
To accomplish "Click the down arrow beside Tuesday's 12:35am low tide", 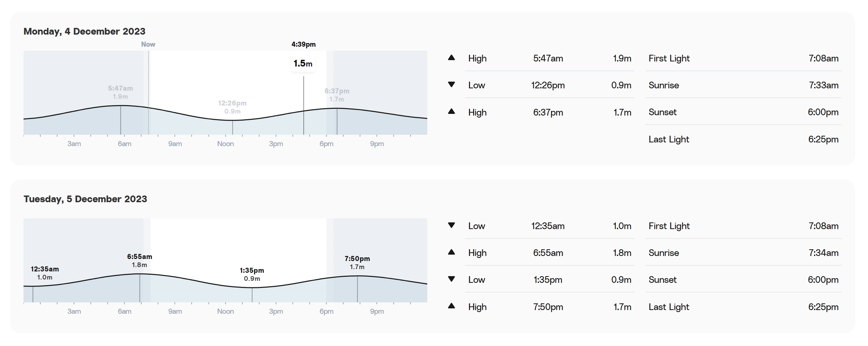I will click(451, 225).
